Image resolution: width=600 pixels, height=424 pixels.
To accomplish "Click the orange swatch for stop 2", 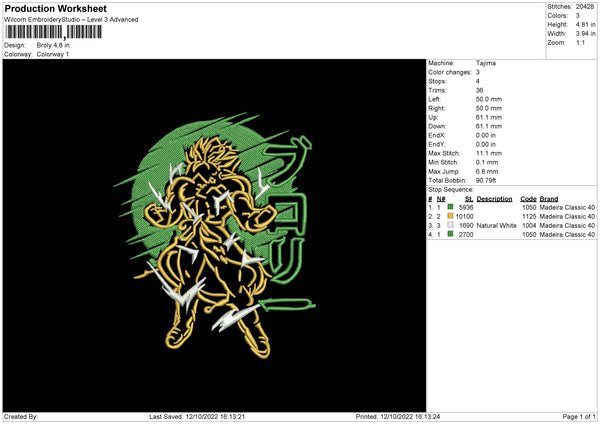I will click(450, 216).
